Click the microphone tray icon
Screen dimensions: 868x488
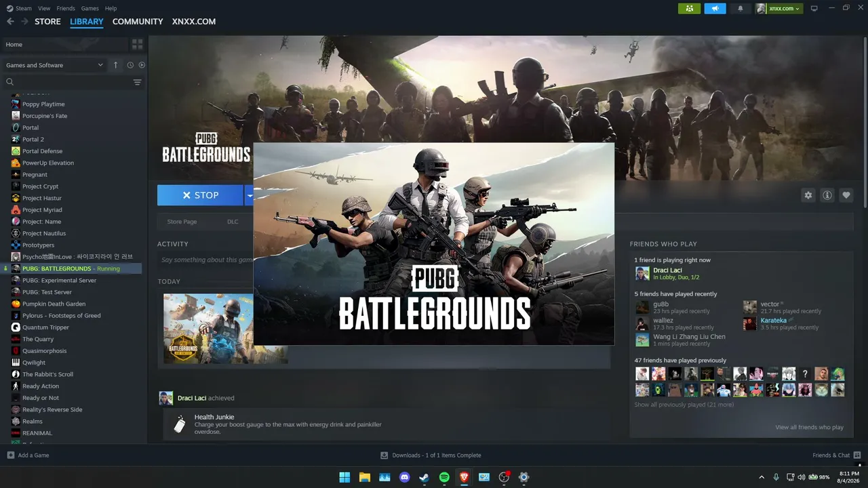(776, 477)
